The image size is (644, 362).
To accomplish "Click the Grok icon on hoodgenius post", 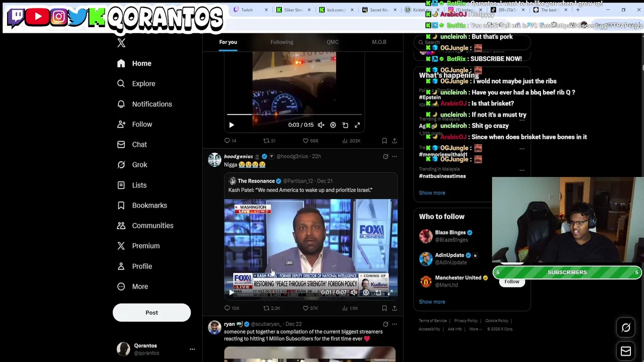I will pyautogui.click(x=385, y=156).
